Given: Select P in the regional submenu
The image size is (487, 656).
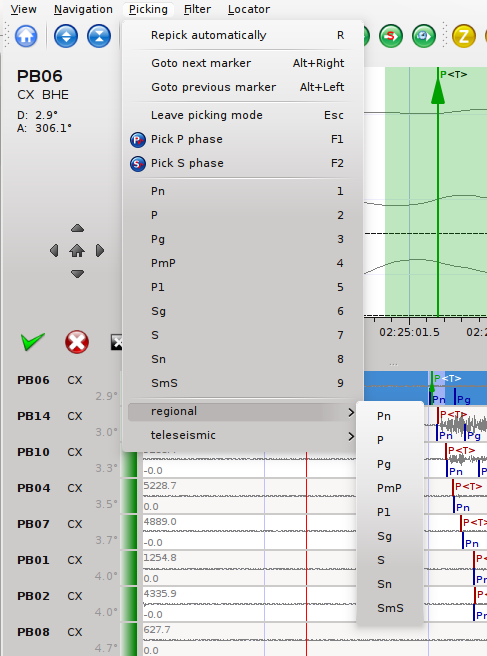Looking at the screenshot, I should (390, 440).
